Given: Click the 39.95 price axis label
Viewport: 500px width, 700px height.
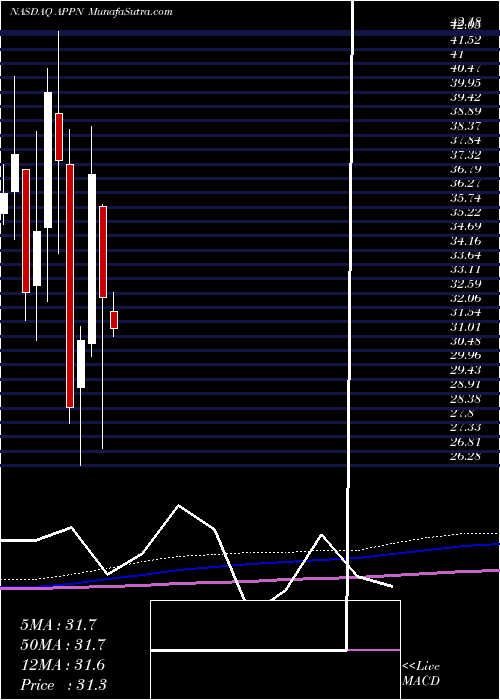Looking at the screenshot, I should point(467,83).
